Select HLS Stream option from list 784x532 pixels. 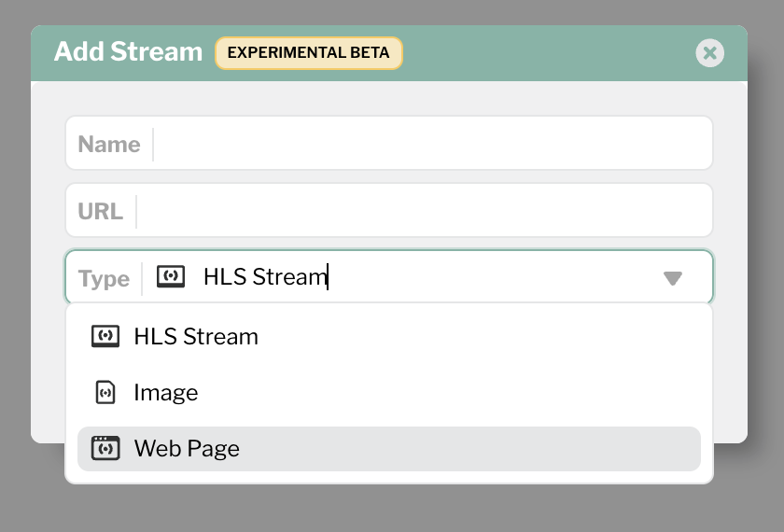[389, 336]
